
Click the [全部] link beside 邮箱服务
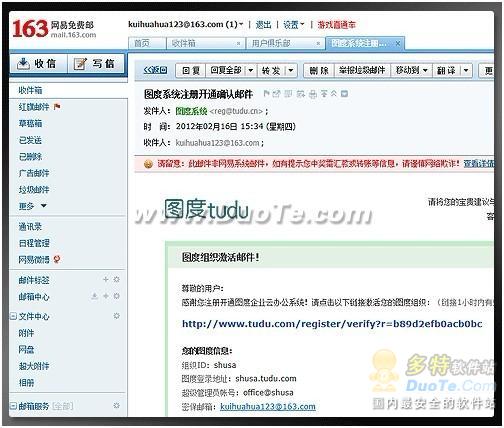coord(63,406)
